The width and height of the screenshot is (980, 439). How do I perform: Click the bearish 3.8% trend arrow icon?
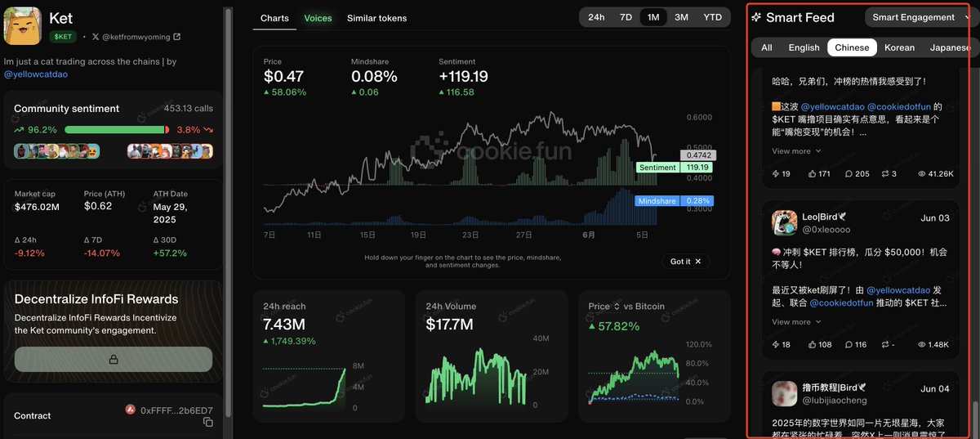tap(208, 129)
